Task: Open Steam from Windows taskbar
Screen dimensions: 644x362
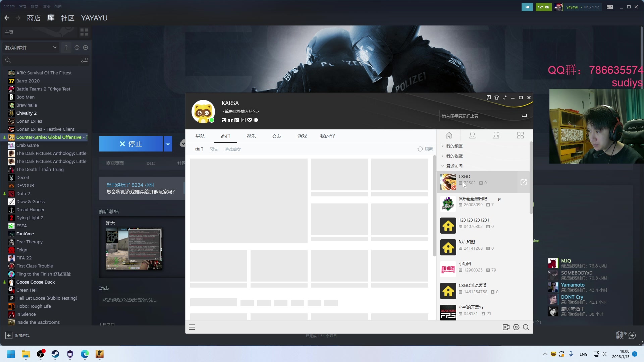Action: pyautogui.click(x=55, y=354)
